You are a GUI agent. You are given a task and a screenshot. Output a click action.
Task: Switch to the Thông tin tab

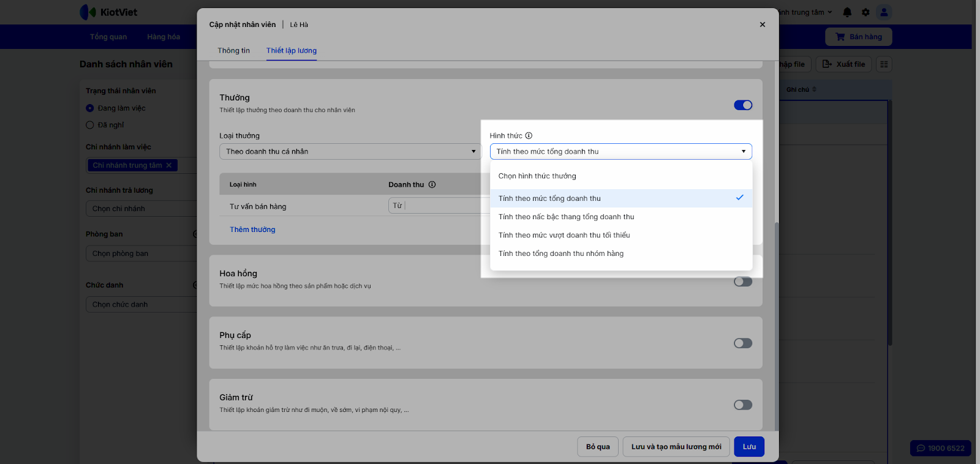(x=233, y=51)
